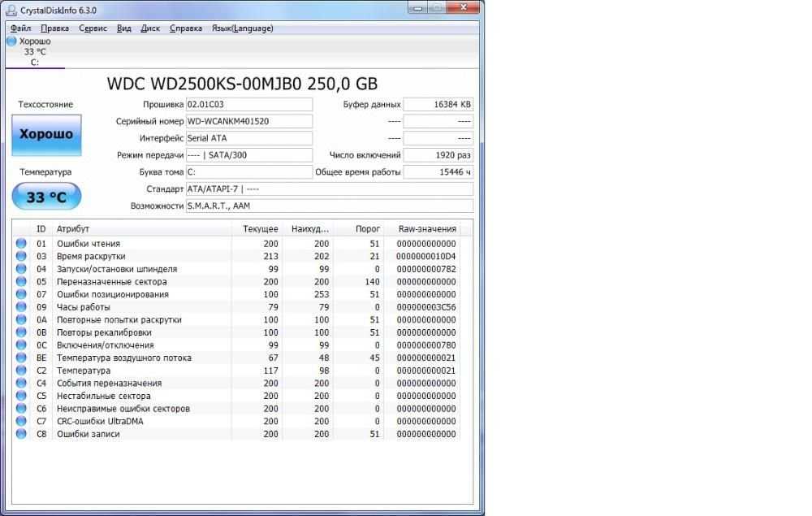
Task: Open the Правка menu
Action: click(x=54, y=28)
